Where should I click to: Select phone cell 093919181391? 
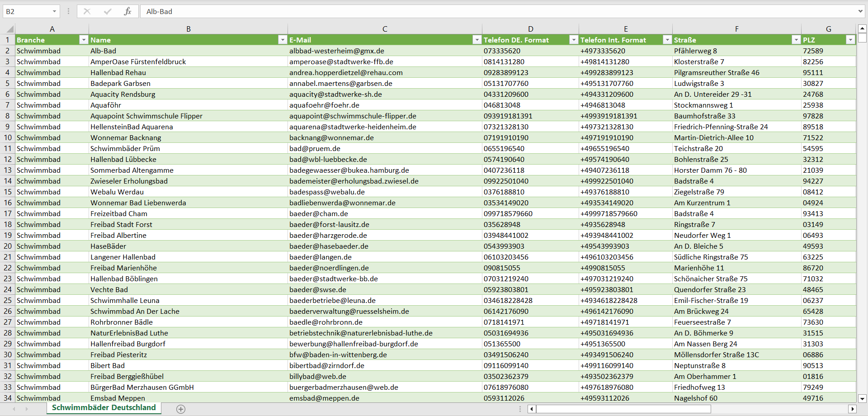[x=530, y=116]
